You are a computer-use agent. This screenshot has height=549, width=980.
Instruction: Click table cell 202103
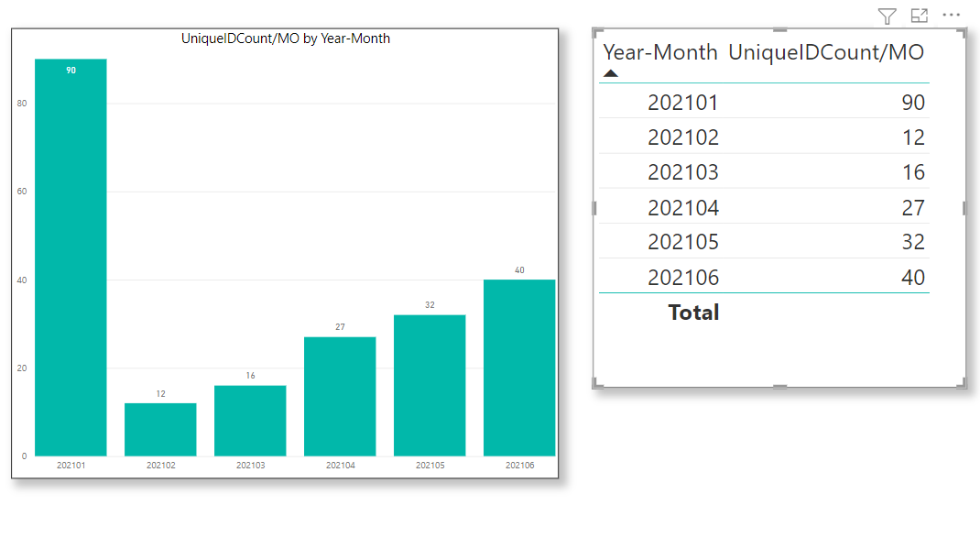click(682, 172)
